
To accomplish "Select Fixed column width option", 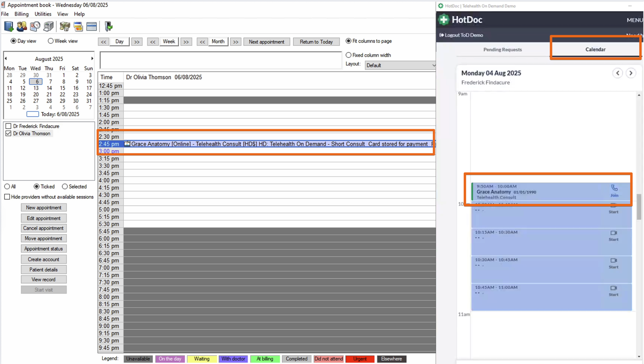I will 348,55.
